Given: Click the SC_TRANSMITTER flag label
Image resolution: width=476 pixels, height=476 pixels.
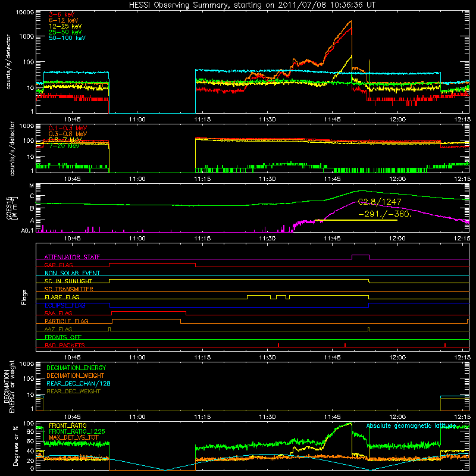Looking at the screenshot, I should (69, 289).
